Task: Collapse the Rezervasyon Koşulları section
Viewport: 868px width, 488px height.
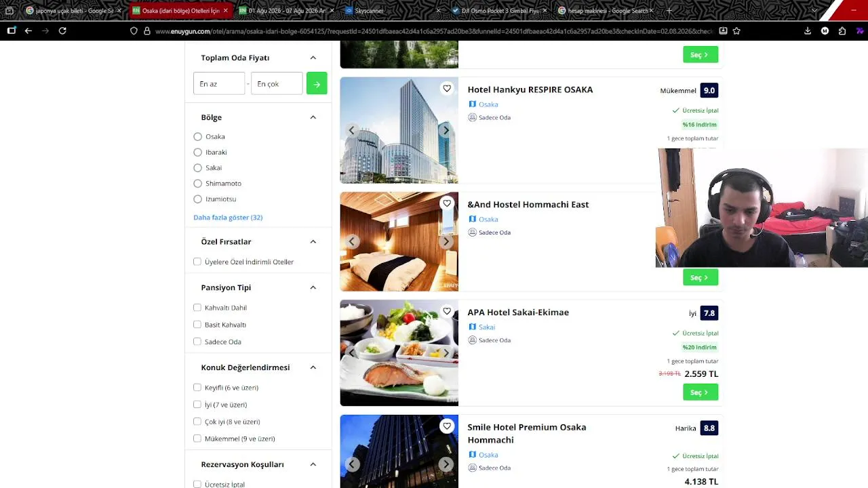Action: click(313, 464)
